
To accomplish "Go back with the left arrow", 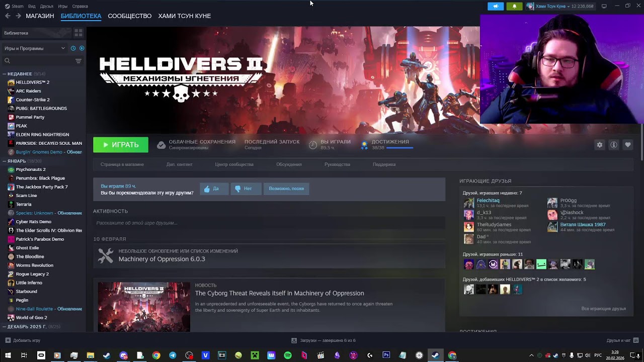I will click(x=8, y=16).
